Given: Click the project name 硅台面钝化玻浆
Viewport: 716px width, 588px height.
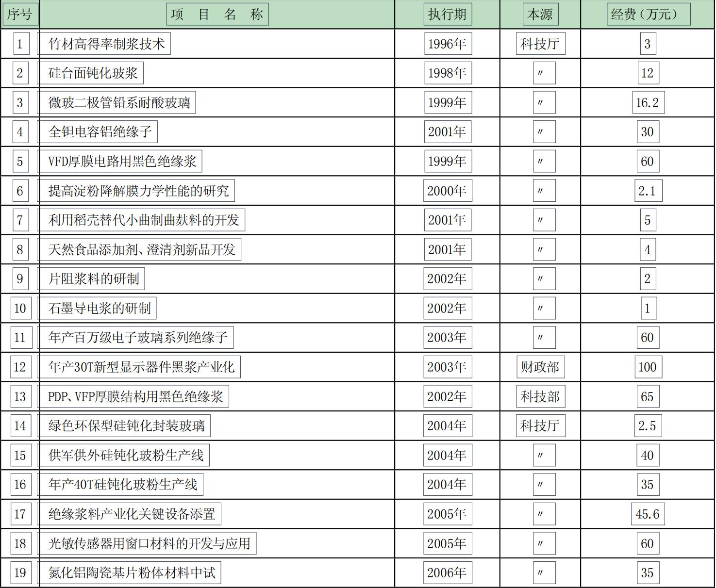Looking at the screenshot, I should pos(91,73).
